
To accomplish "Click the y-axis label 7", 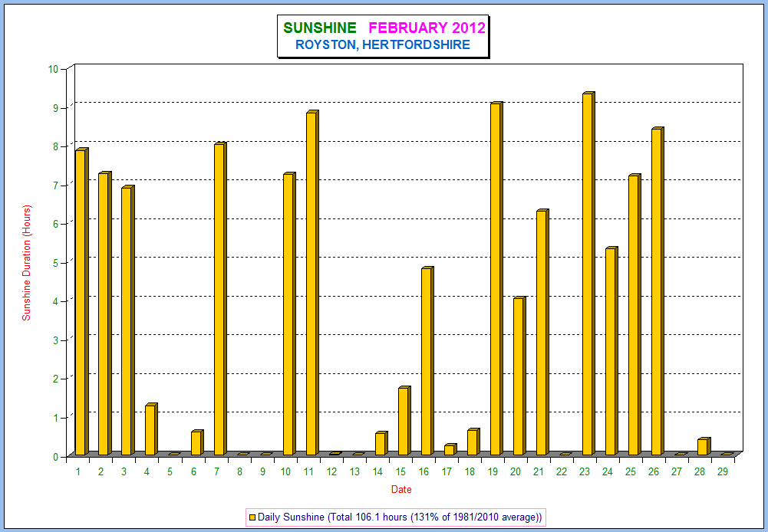I will pos(56,186).
